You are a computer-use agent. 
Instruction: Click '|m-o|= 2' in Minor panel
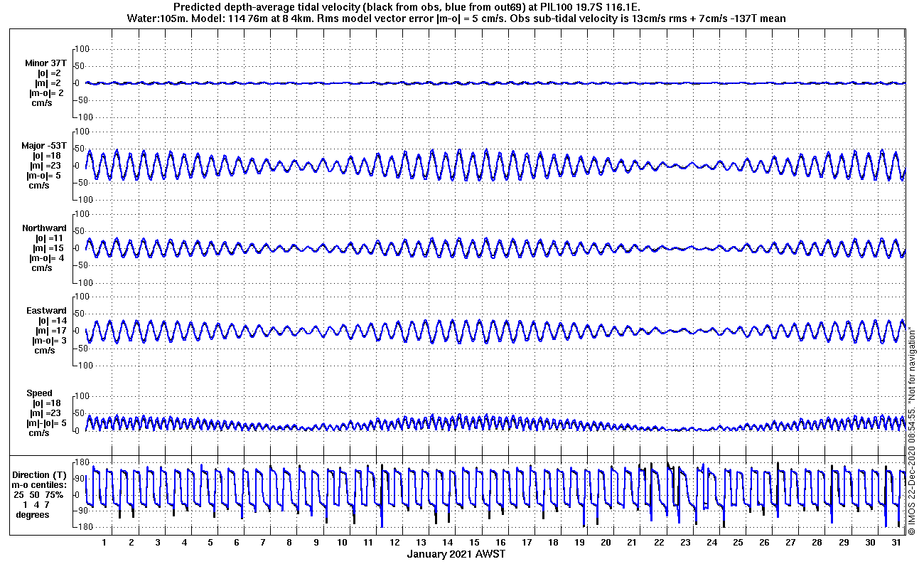(x=46, y=93)
